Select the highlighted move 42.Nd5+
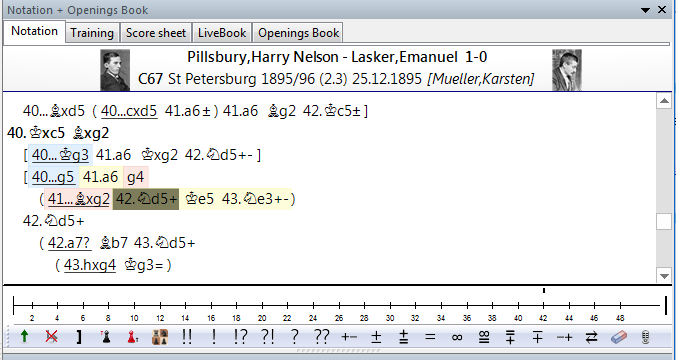This screenshot has width=676, height=360. [x=146, y=199]
